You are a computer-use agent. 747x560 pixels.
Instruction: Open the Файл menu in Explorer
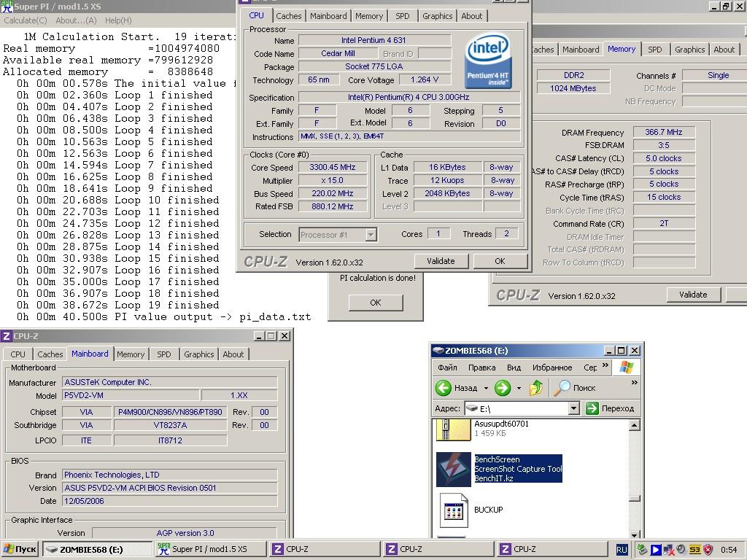pyautogui.click(x=447, y=367)
